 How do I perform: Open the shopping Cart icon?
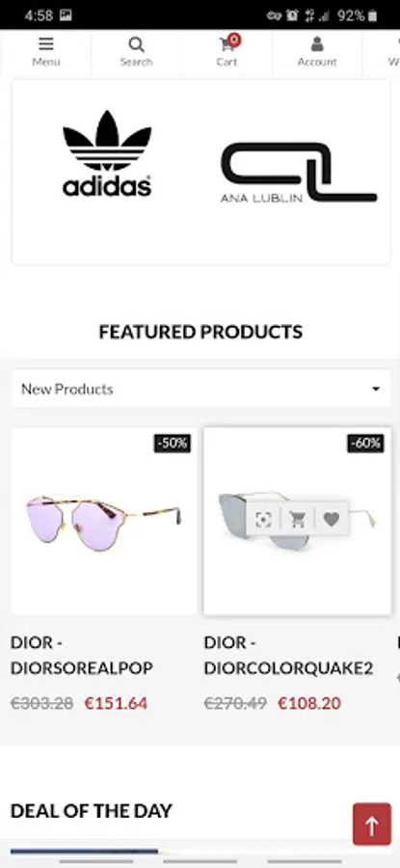tap(227, 44)
